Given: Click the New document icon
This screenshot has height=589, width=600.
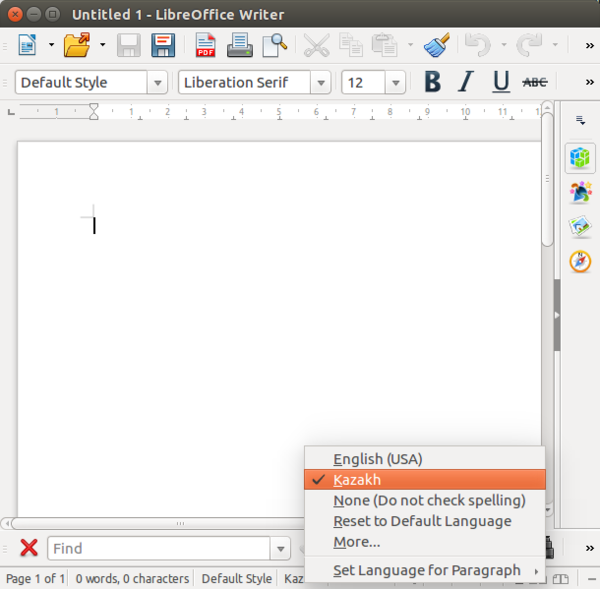Looking at the screenshot, I should [x=27, y=45].
